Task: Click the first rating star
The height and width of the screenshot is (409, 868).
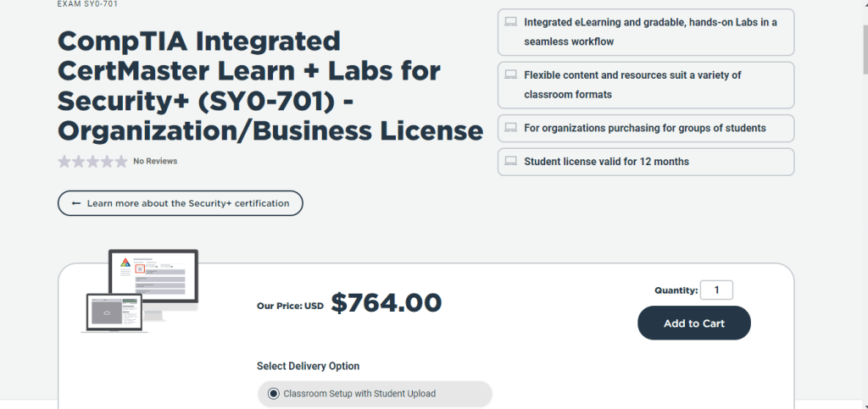Action: click(x=64, y=161)
